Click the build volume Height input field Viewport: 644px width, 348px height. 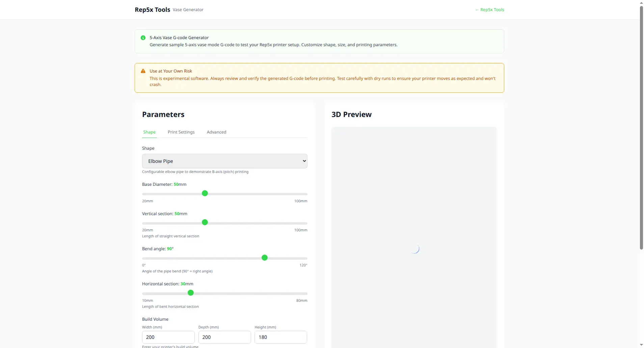tap(280, 337)
